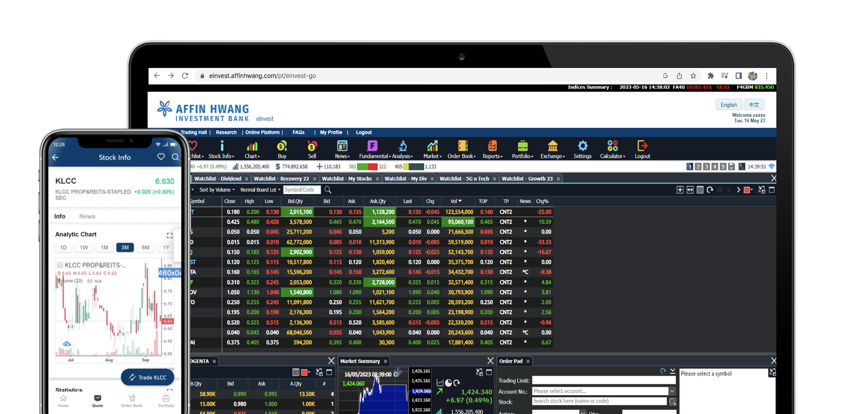Click the English language button
The width and height of the screenshot is (868, 414).
click(729, 105)
